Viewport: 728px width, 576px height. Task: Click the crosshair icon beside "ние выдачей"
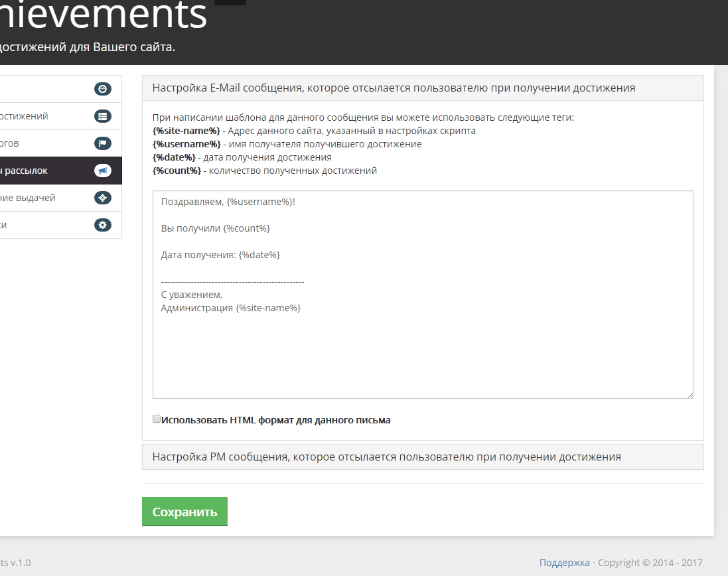coord(102,198)
